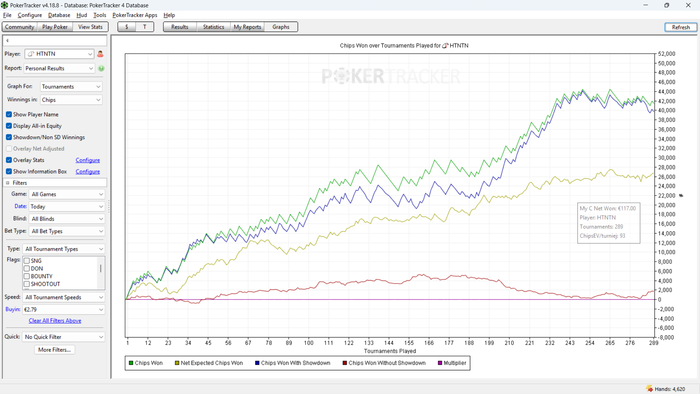
Task: Open the Buyin €2.79 dropdown
Action: [64, 309]
